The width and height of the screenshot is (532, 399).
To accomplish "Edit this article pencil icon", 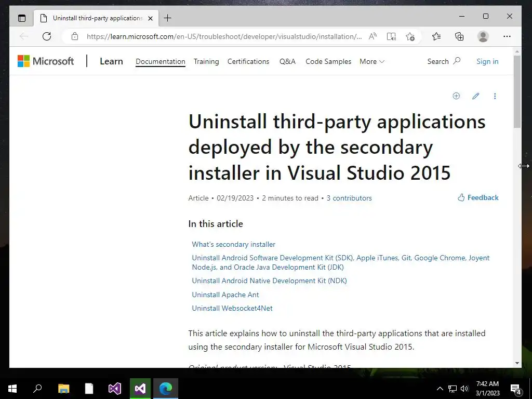I will 476,96.
